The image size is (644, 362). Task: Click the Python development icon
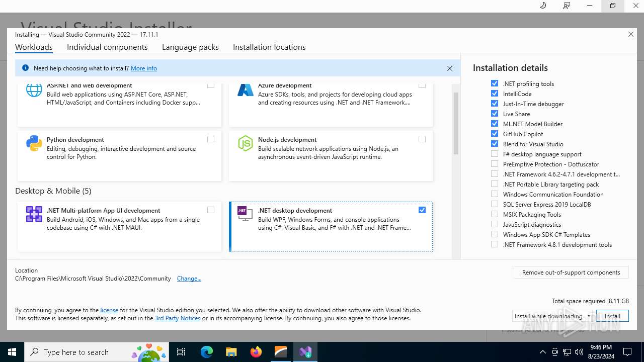point(34,143)
